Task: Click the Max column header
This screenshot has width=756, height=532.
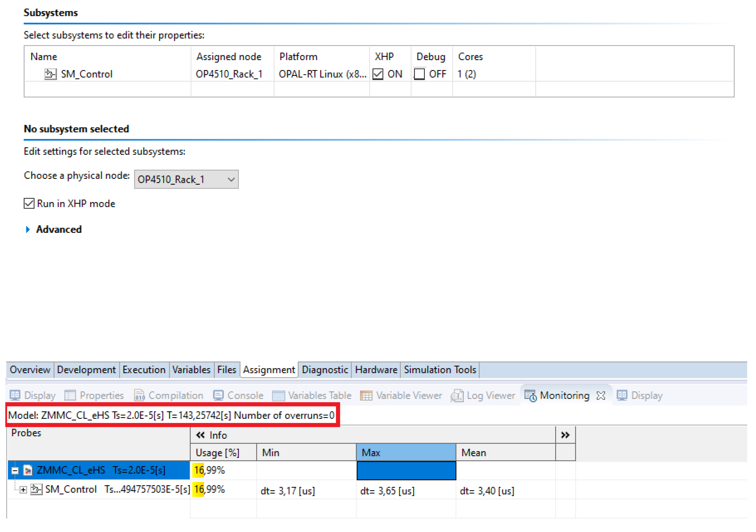Action: coord(406,452)
